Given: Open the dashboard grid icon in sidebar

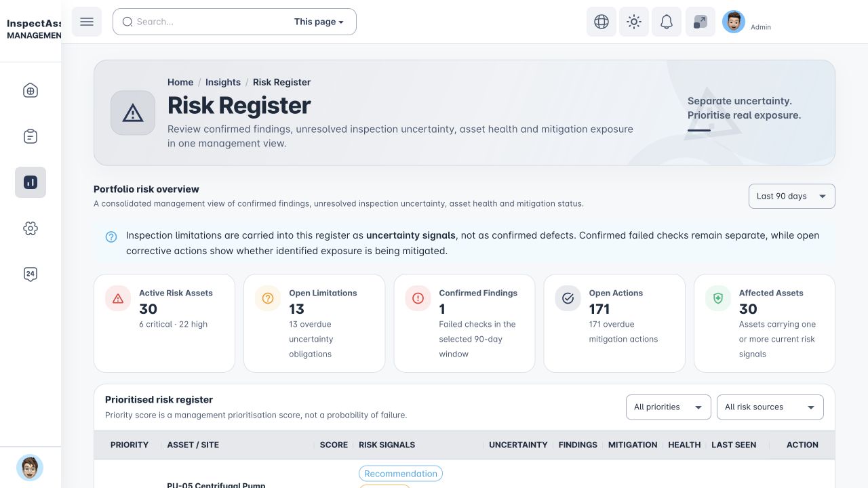Looking at the screenshot, I should [x=31, y=91].
